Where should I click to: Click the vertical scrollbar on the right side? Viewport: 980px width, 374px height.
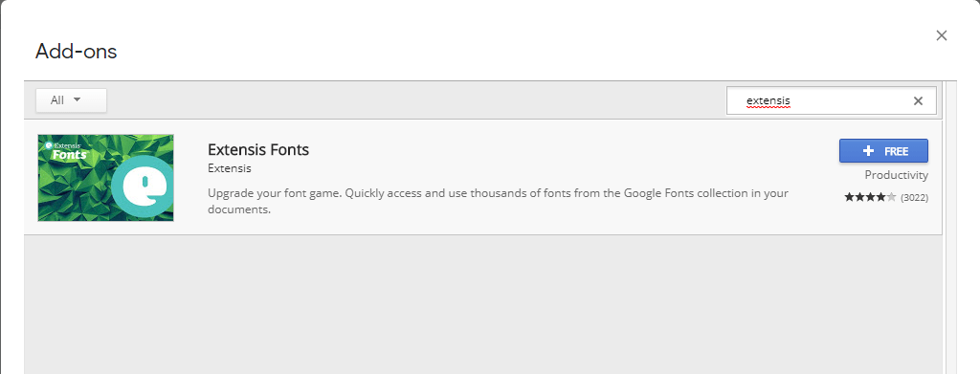[x=949, y=228]
